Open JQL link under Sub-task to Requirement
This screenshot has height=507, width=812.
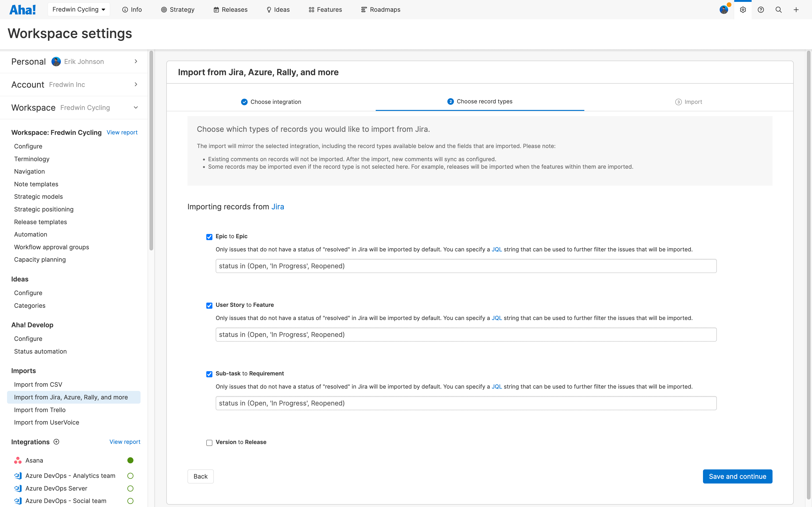(496, 386)
